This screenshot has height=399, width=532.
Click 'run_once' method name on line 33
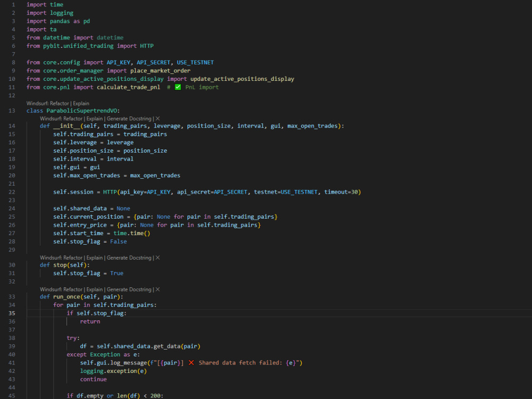pos(66,296)
